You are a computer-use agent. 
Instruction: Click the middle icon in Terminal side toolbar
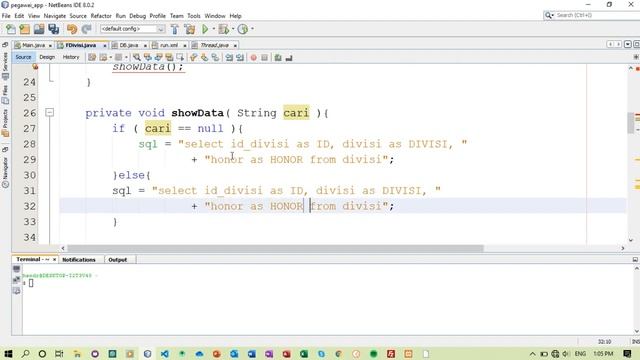[16, 280]
